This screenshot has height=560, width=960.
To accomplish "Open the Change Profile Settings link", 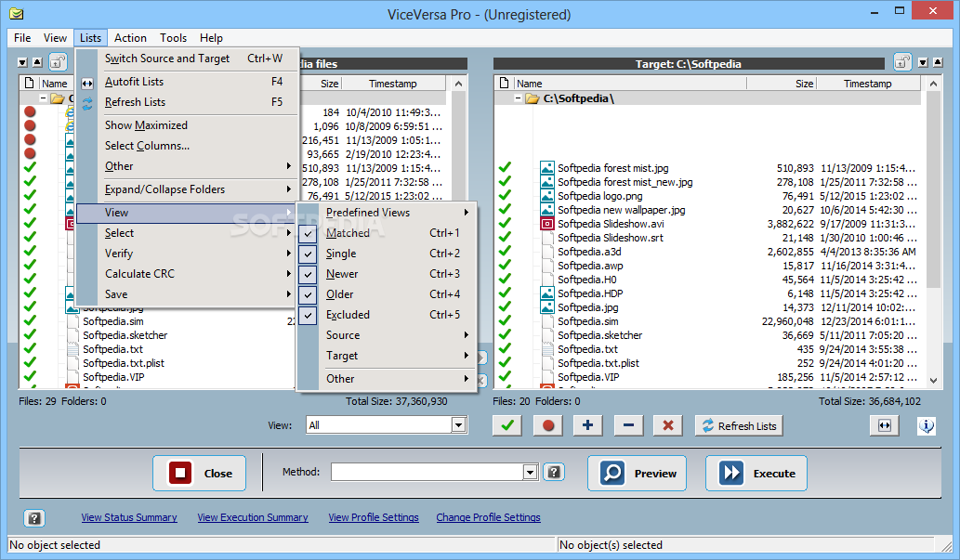I will (488, 518).
